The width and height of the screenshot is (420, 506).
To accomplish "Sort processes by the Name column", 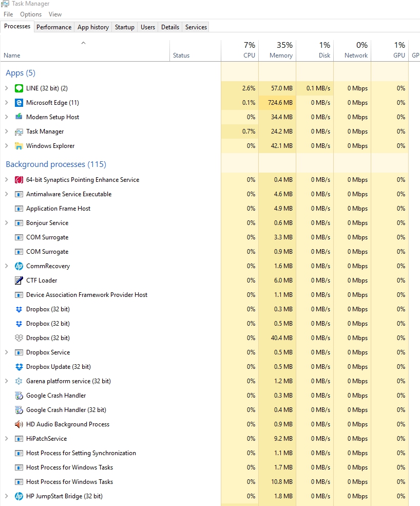I will pos(85,51).
